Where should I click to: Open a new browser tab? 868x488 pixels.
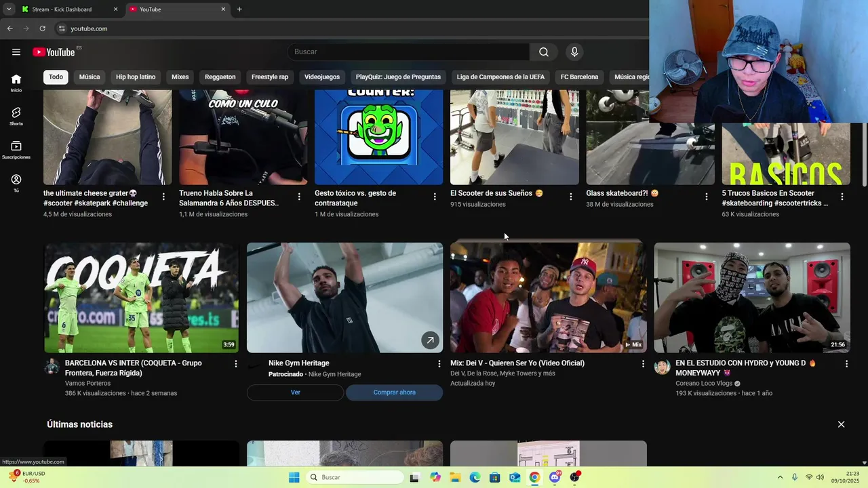coord(239,9)
